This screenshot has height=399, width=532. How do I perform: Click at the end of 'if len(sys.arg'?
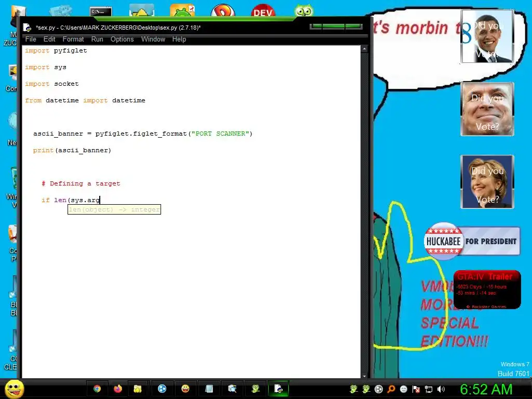click(100, 200)
